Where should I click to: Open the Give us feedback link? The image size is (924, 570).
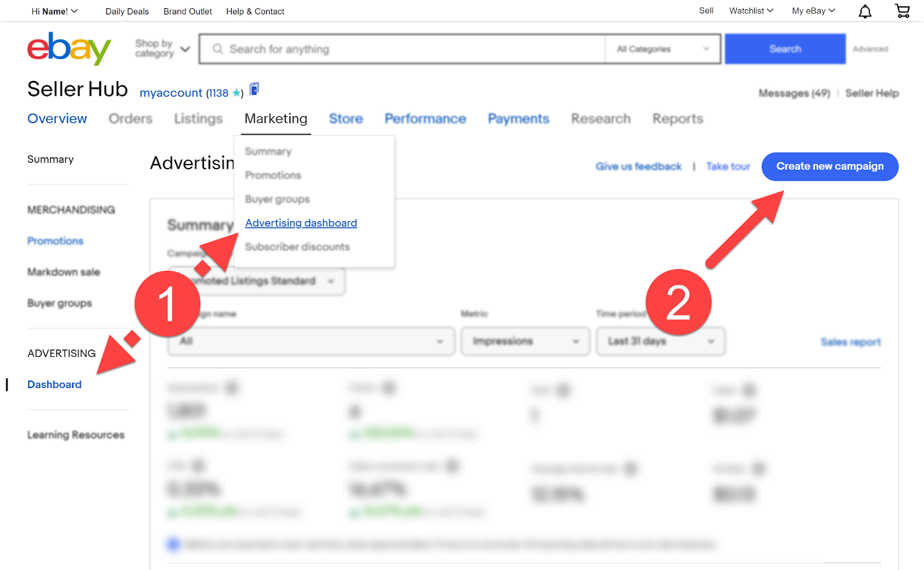click(x=639, y=166)
